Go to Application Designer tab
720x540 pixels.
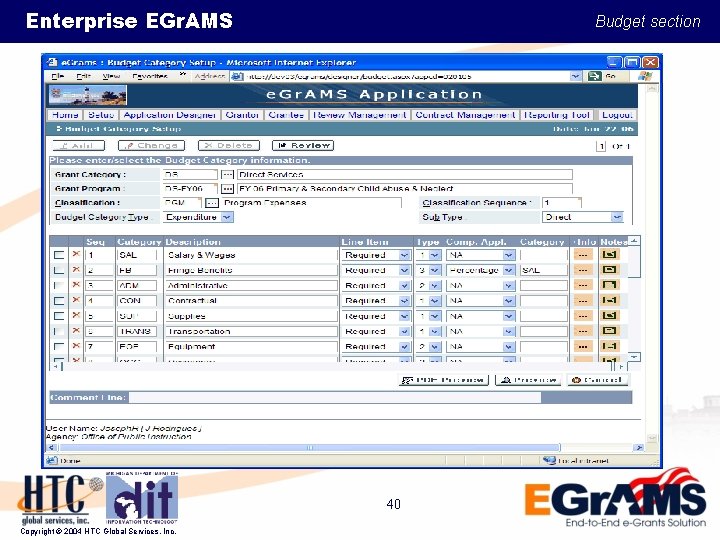[x=169, y=115]
